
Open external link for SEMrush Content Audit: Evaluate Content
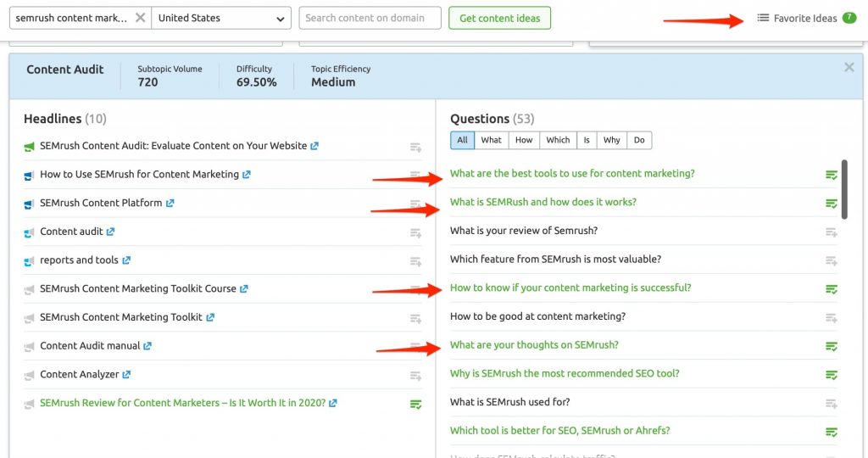point(314,146)
